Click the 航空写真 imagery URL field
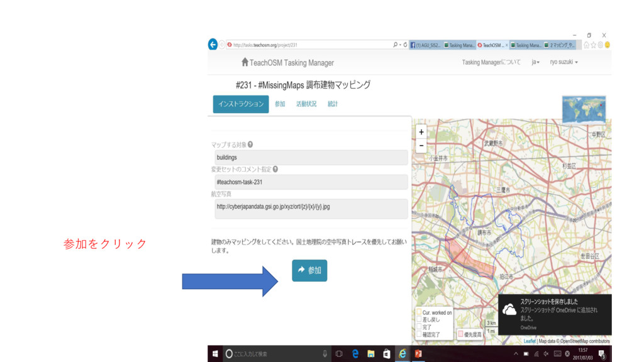 [x=311, y=207]
